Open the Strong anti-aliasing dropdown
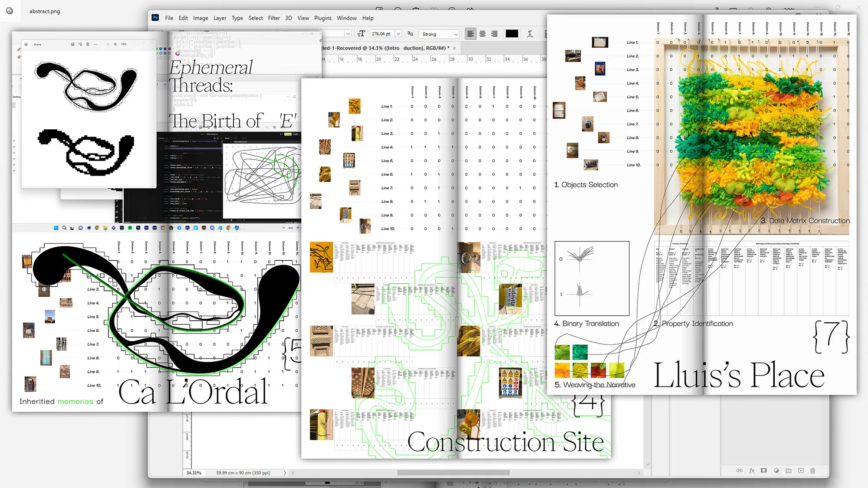The height and width of the screenshot is (488, 868). [x=438, y=34]
